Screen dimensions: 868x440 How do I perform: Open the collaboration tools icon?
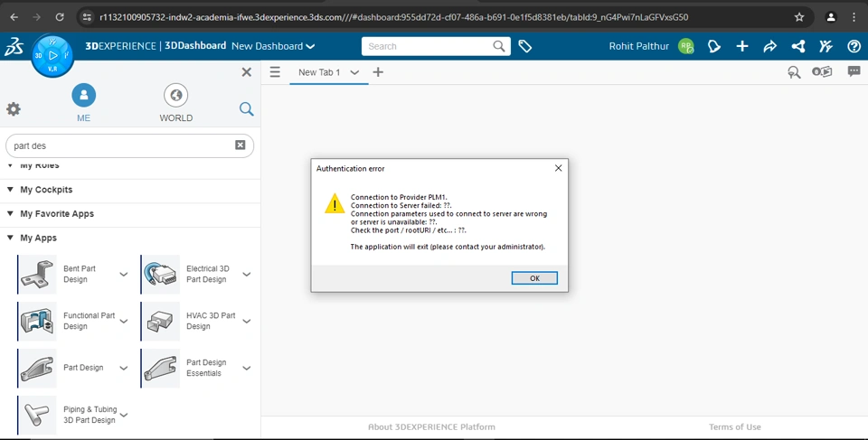(826, 46)
